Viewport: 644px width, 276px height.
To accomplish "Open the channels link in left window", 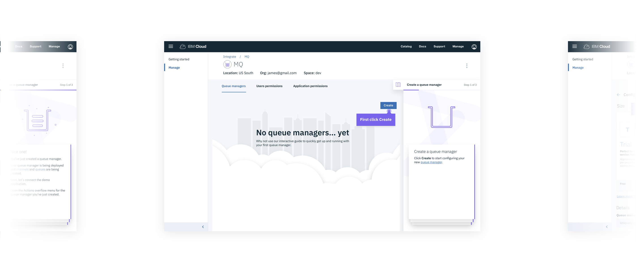I will coord(22,170).
